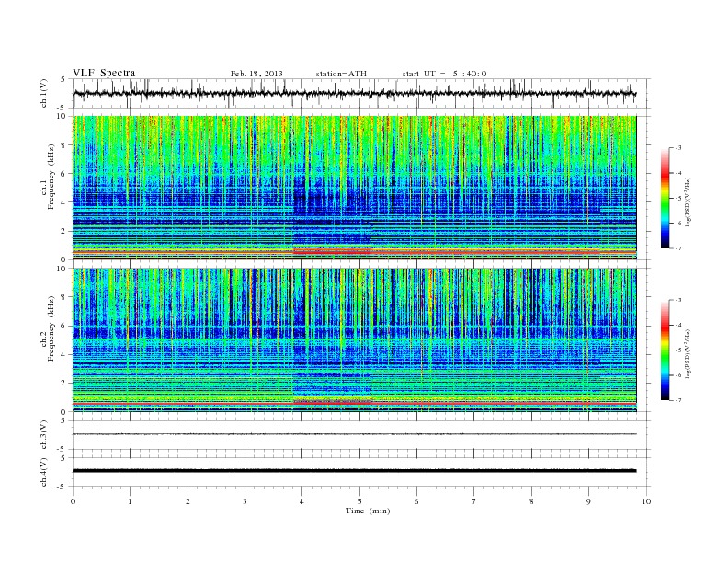
Task: Click the "-7" tick on the ch.2 color bar
Action: 677,400
